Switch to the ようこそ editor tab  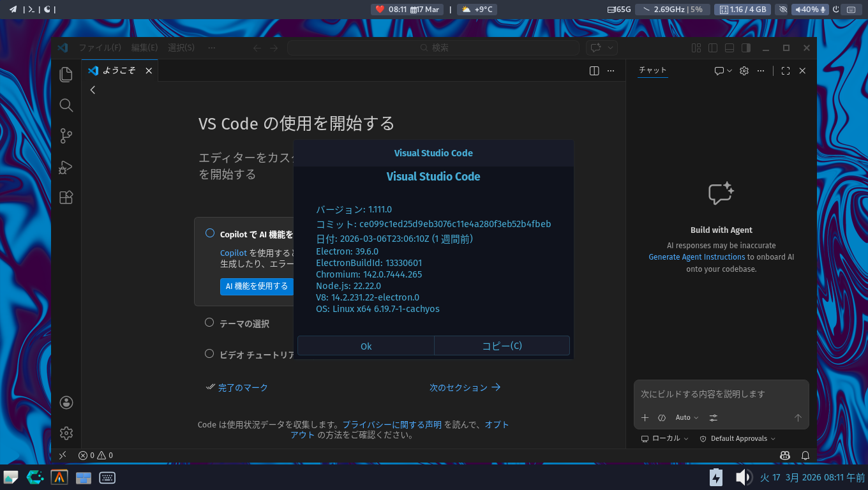[x=120, y=71]
